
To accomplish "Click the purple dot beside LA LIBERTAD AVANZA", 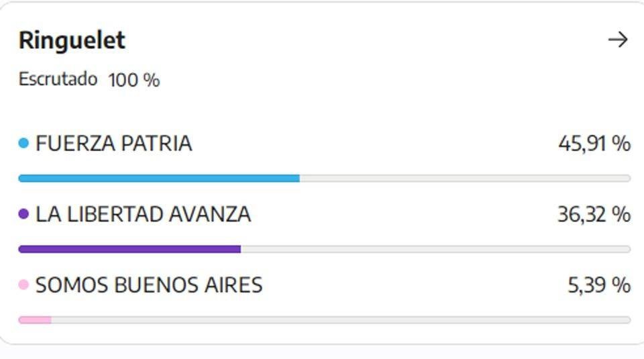I will click(x=24, y=214).
